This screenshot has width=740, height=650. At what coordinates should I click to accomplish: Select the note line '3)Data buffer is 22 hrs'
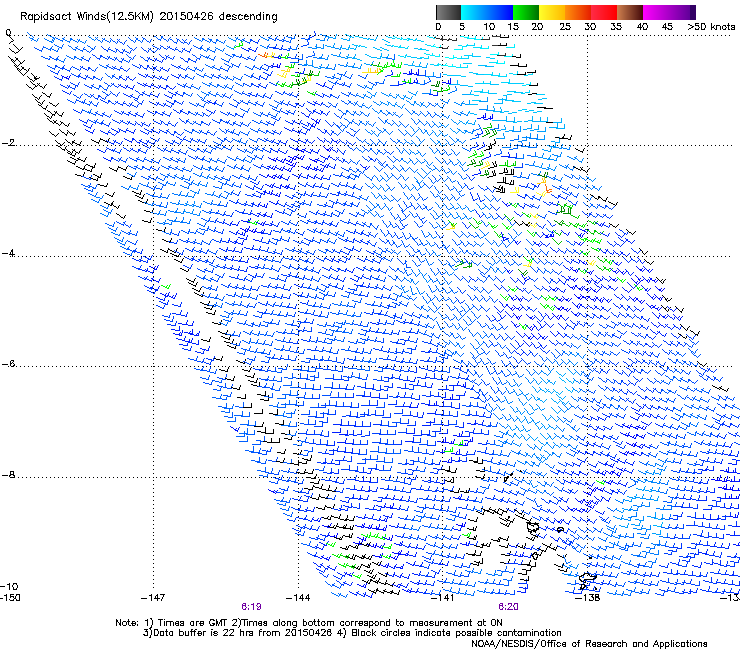(353, 633)
